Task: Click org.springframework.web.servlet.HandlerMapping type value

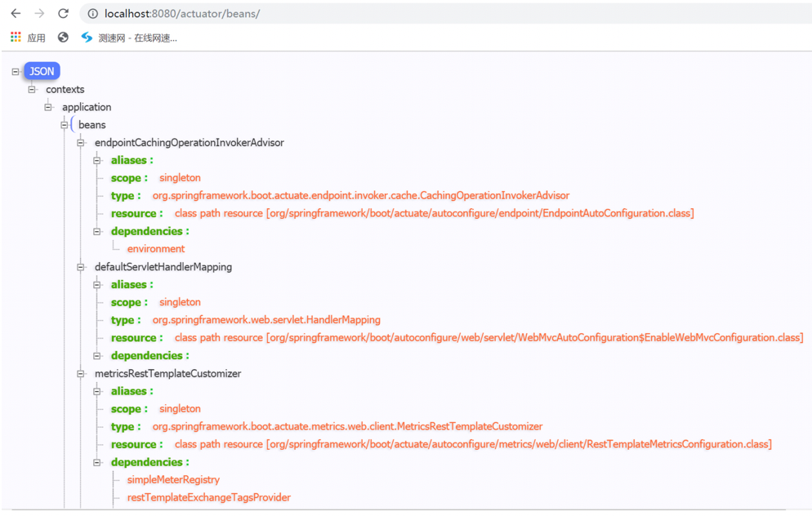Action: [x=266, y=320]
